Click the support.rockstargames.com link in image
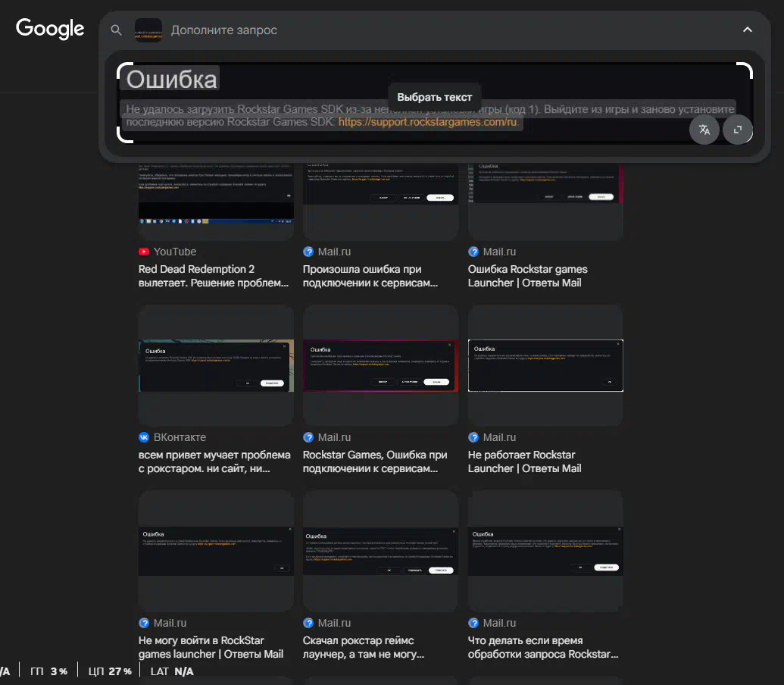Viewport: 784px width, 685px height. pyautogui.click(x=427, y=122)
